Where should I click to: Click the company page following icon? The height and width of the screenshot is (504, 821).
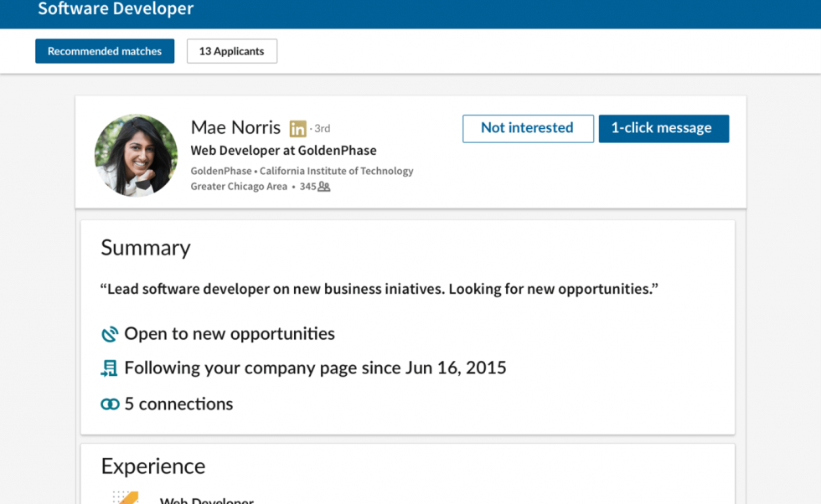[110, 368]
